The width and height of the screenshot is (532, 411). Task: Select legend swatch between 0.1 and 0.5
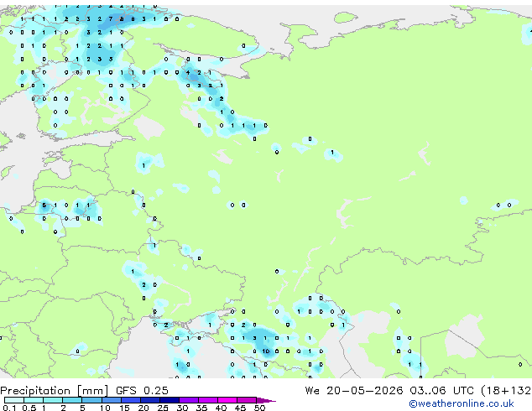pyautogui.click(x=14, y=400)
